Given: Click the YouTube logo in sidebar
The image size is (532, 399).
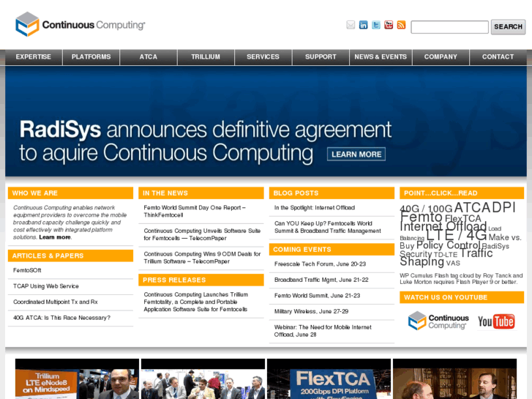Looking at the screenshot, I should [x=496, y=321].
